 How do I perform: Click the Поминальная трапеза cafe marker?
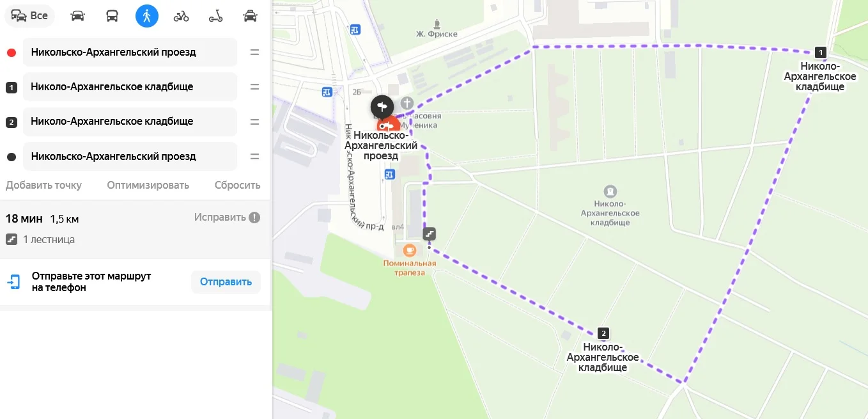tap(410, 250)
